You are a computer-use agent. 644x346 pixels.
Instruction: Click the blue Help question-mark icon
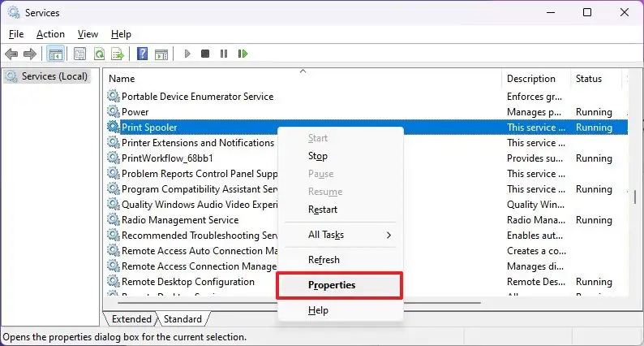coord(142,54)
